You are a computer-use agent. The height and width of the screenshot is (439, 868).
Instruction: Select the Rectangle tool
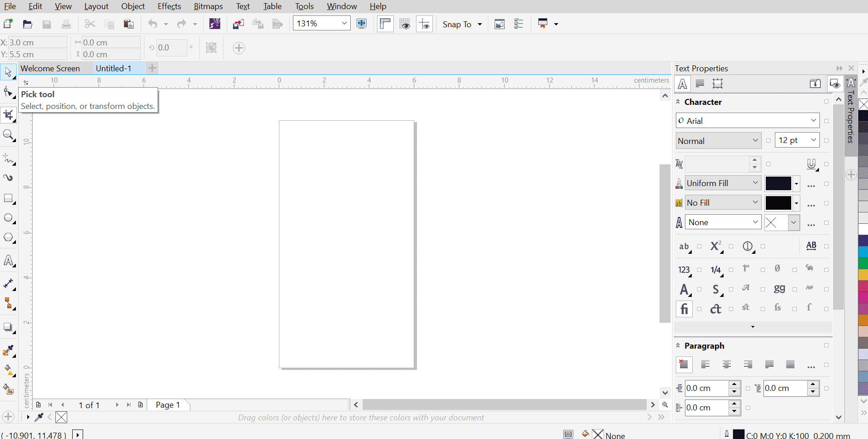point(9,198)
